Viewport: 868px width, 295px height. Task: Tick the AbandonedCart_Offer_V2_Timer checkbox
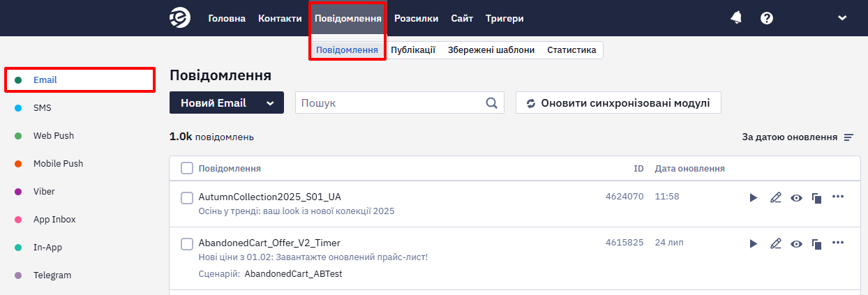[x=187, y=244]
